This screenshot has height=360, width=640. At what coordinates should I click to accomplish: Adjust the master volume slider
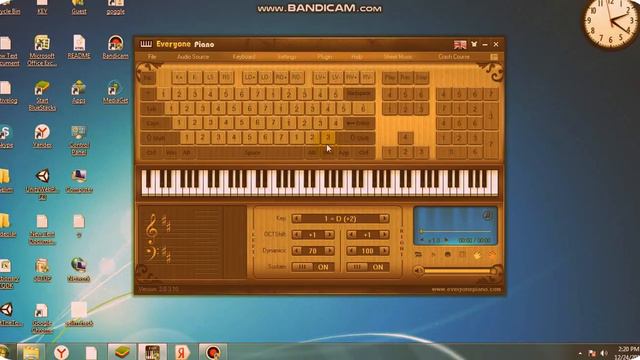click(460, 270)
